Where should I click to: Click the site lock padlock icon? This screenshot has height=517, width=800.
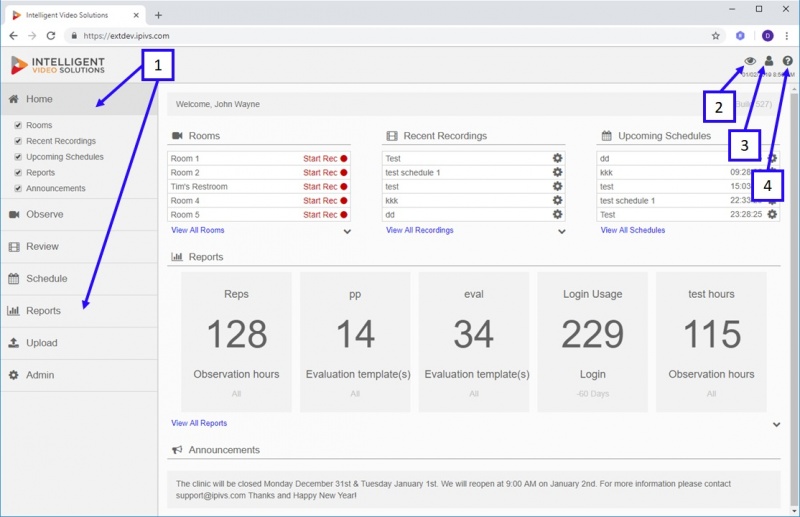74,36
